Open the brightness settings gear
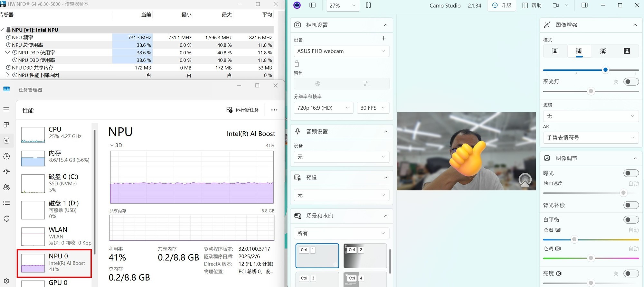The image size is (644, 287). [559, 273]
